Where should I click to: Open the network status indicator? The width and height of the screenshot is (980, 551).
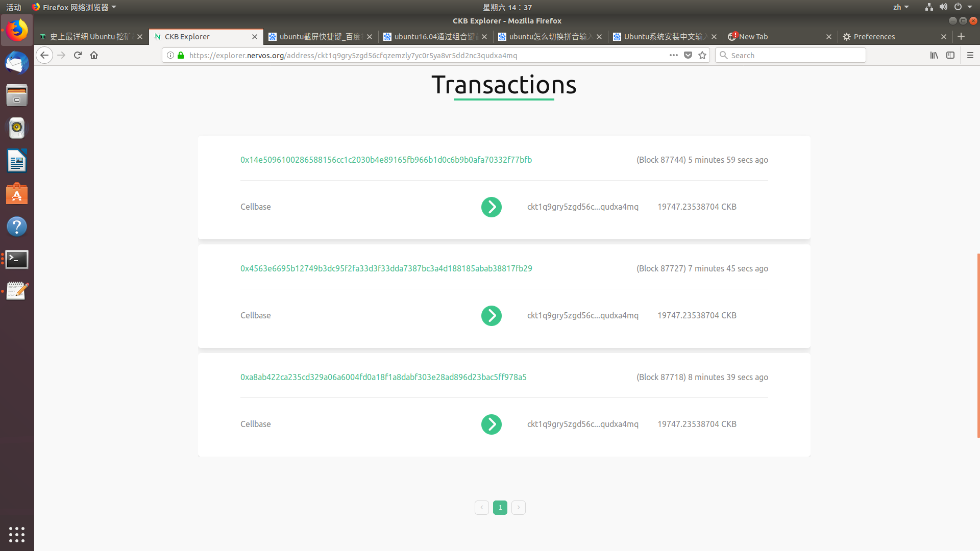coord(929,7)
